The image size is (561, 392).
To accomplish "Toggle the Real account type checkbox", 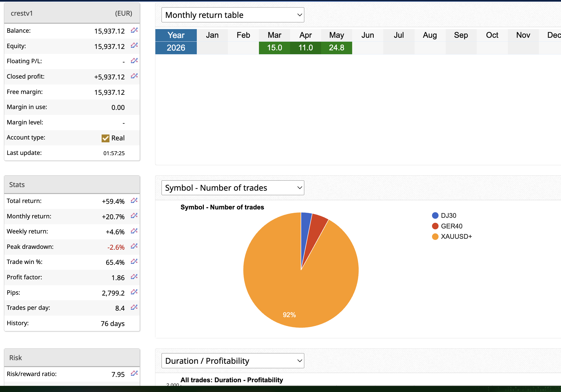I will coord(106,138).
